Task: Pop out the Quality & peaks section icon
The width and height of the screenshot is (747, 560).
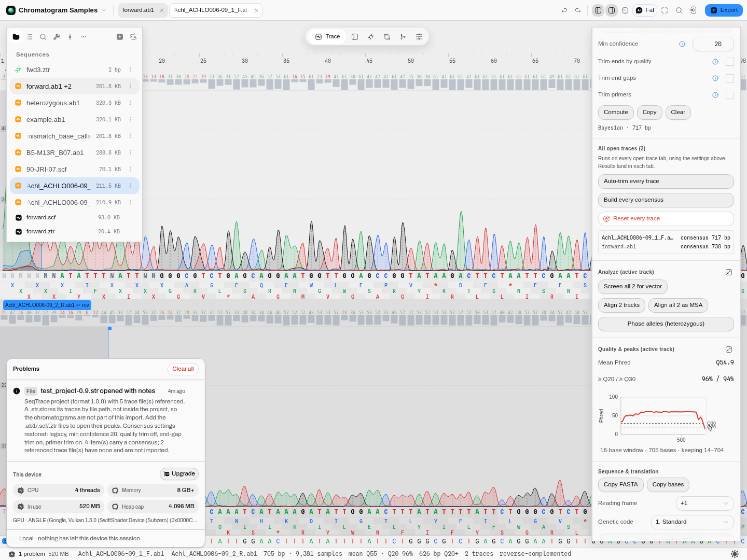Action: point(729,349)
